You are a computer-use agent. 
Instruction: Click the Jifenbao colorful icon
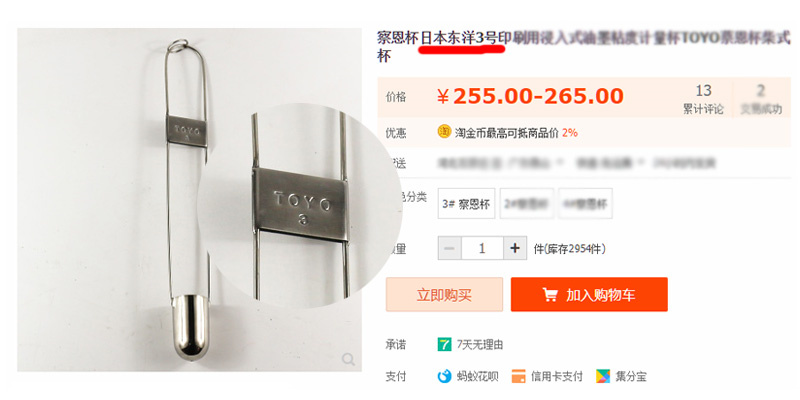603,377
